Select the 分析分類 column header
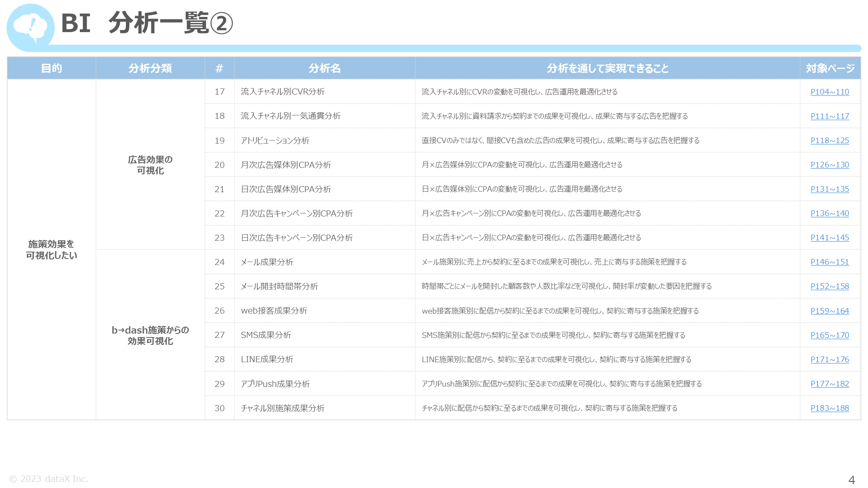 pyautogui.click(x=150, y=68)
